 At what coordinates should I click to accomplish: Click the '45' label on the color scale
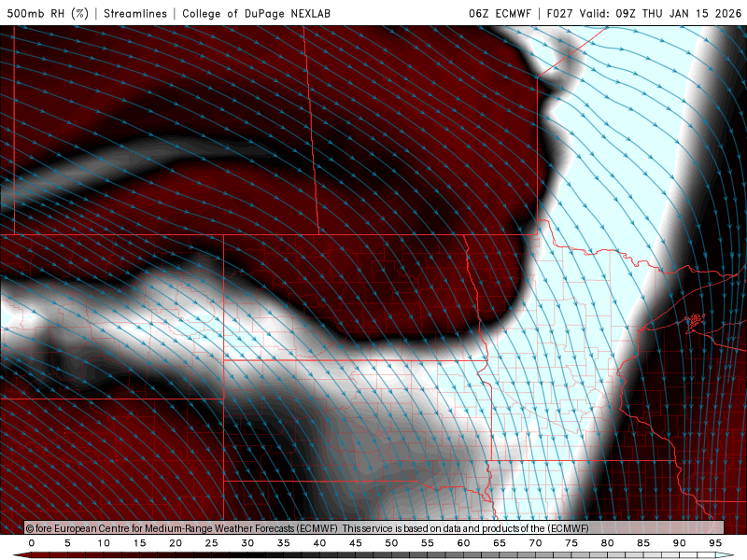pyautogui.click(x=356, y=543)
